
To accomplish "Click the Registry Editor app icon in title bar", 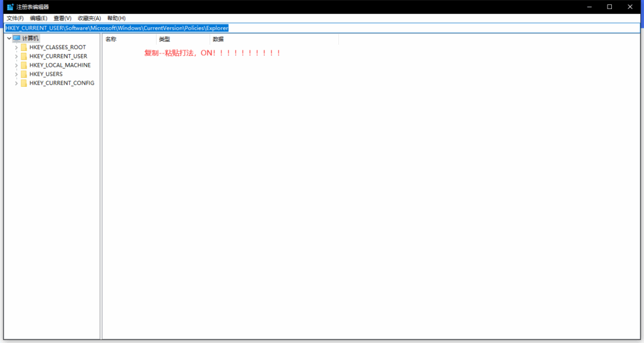I will 10,6.
